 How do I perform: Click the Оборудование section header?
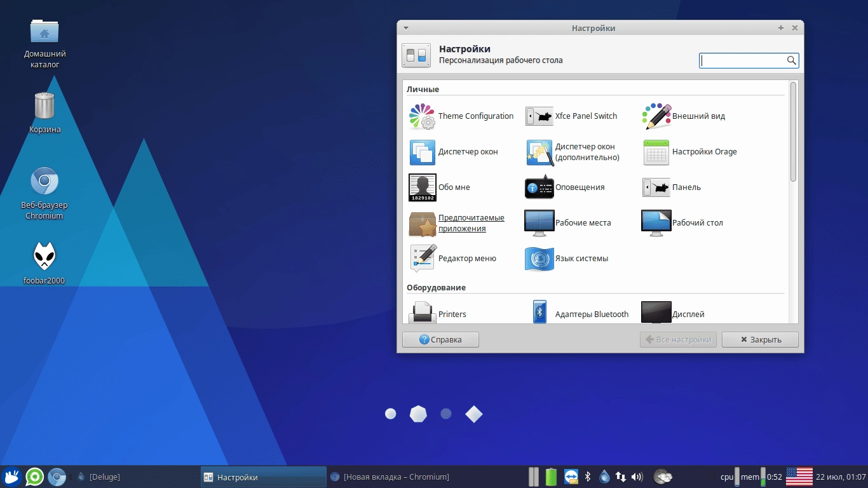(436, 287)
